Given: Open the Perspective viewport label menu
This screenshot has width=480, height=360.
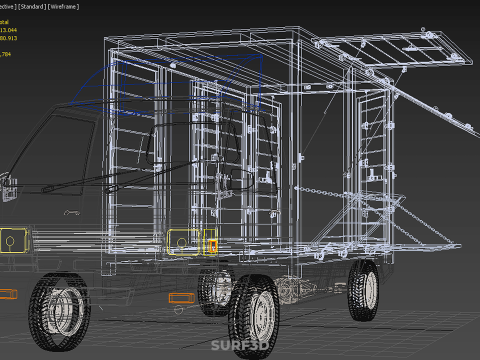Looking at the screenshot, I should [x=8, y=7].
